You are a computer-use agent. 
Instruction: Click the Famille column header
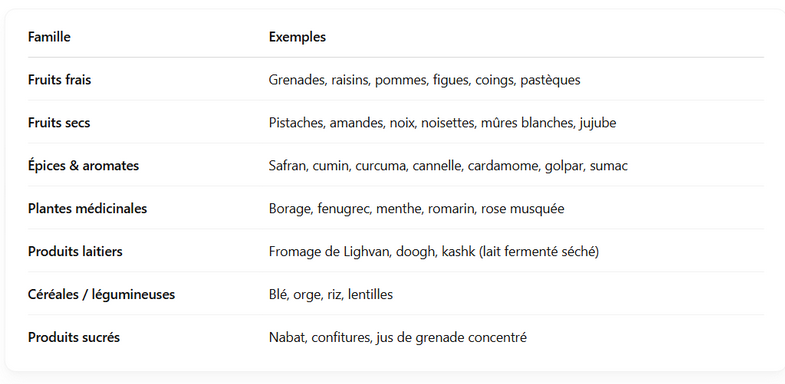49,37
